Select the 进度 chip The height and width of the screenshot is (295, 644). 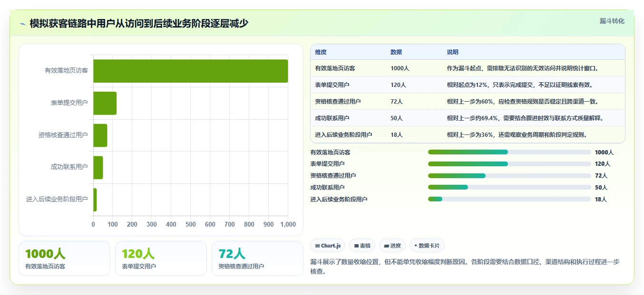click(392, 246)
